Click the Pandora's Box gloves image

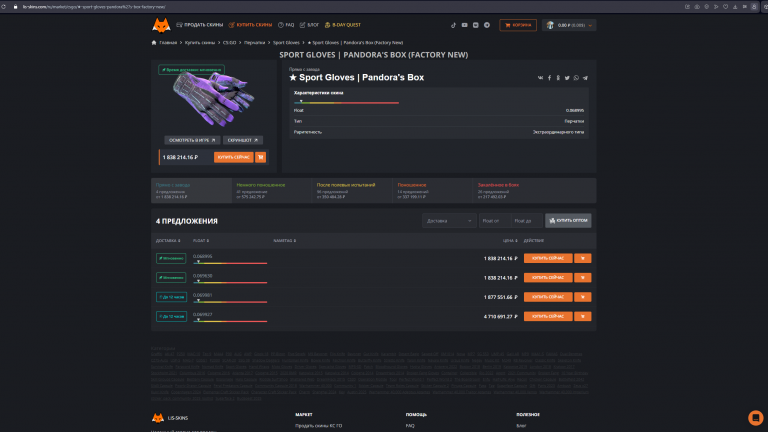click(x=214, y=99)
